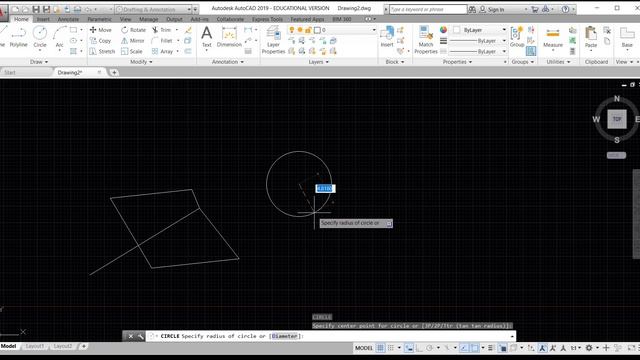Viewport: 640px width, 360px height.
Task: Toggle dynamic input in status bar
Action: coord(409,348)
